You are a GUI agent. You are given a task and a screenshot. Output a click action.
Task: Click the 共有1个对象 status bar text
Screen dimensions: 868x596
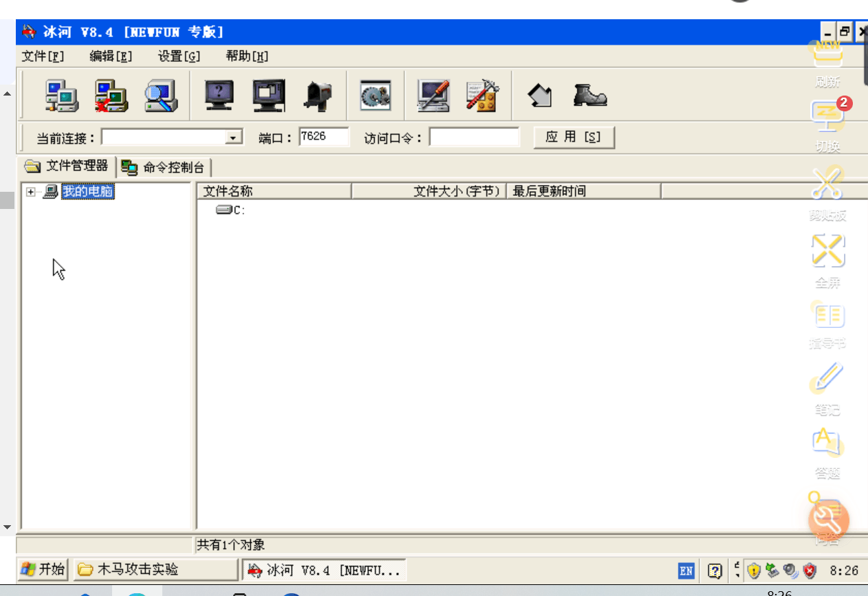coord(231,545)
